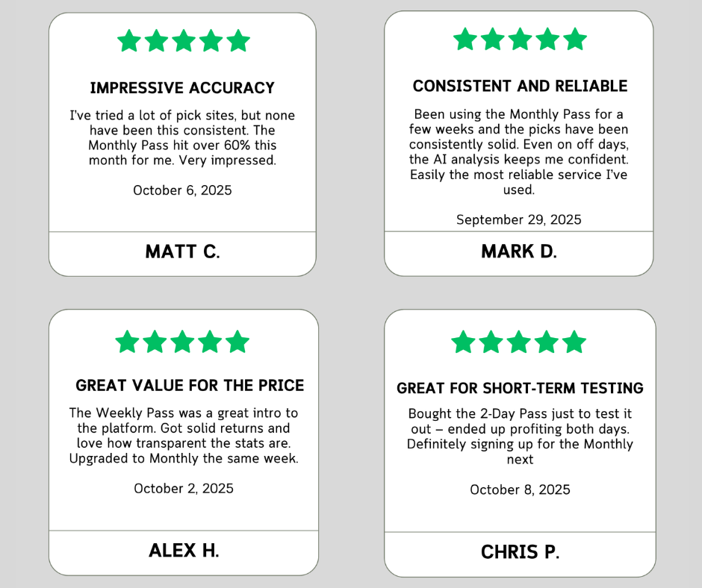Click the reviewer name MARK D.
This screenshot has width=702, height=588.
519,251
